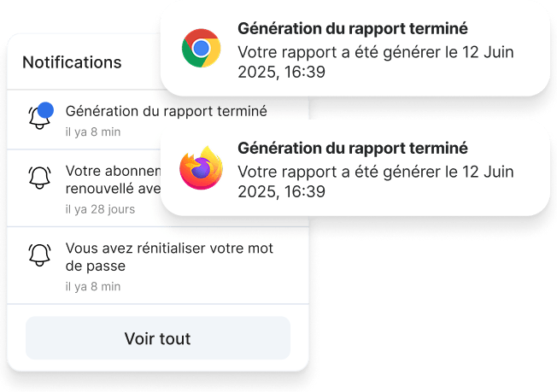This screenshot has height=392, width=557.
Task: Click the "2025, 16:39" date line in the Chrome toast
Action: tap(281, 72)
